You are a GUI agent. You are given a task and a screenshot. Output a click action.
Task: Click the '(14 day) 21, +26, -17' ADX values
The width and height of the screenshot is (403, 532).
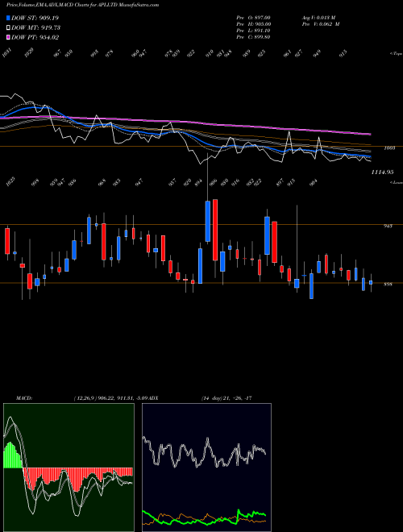point(226,398)
